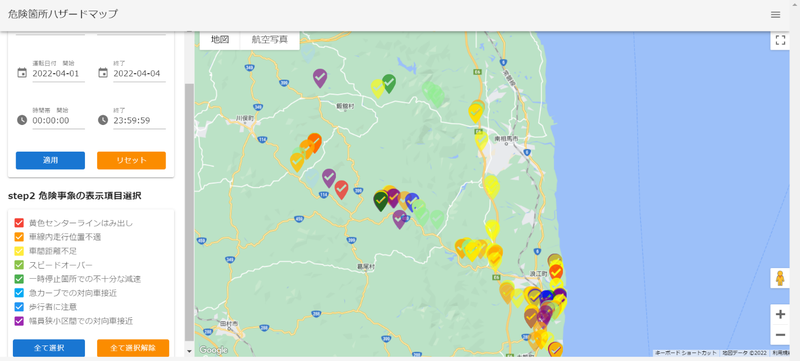Screen dimensions: 800x361
Task: Click the orange リセット button
Action: (x=132, y=160)
